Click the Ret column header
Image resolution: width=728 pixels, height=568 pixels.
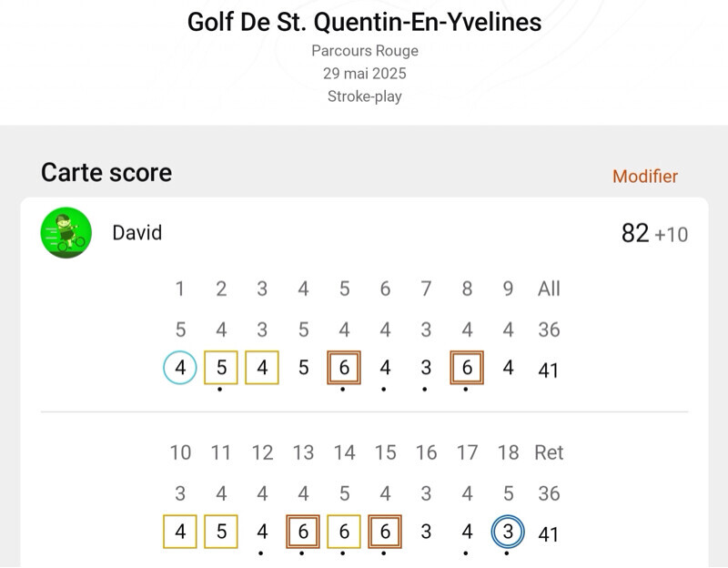point(549,452)
